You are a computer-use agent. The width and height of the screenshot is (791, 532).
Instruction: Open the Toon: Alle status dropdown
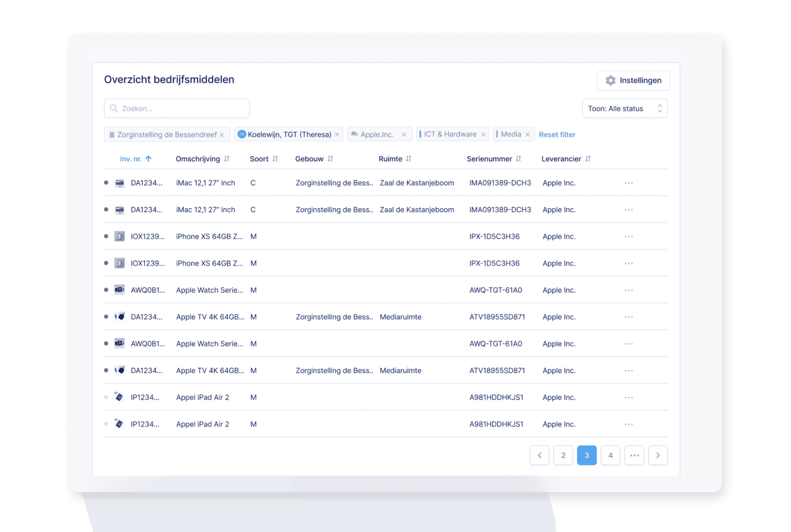pos(625,109)
